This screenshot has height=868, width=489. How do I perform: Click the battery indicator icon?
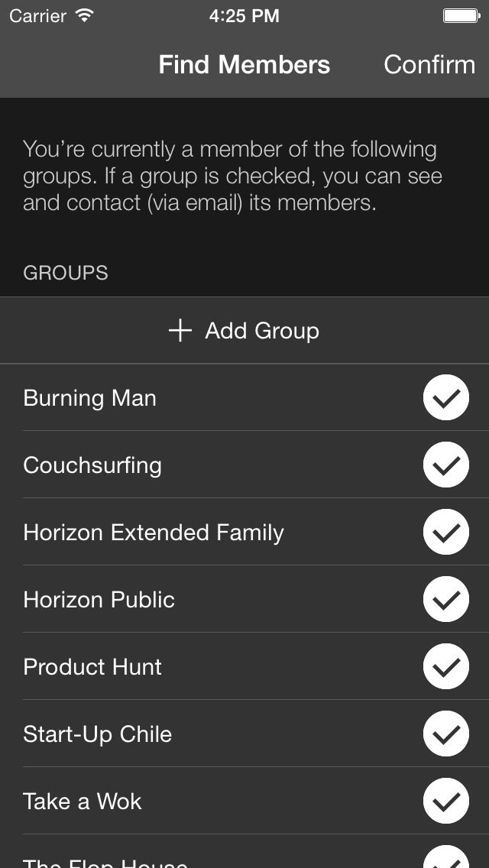coord(461,15)
